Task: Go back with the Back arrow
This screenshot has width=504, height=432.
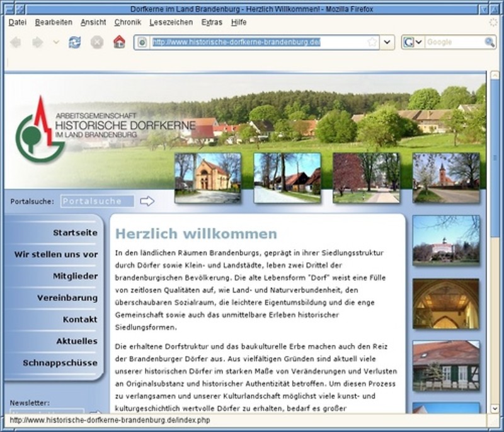Action: 15,42
